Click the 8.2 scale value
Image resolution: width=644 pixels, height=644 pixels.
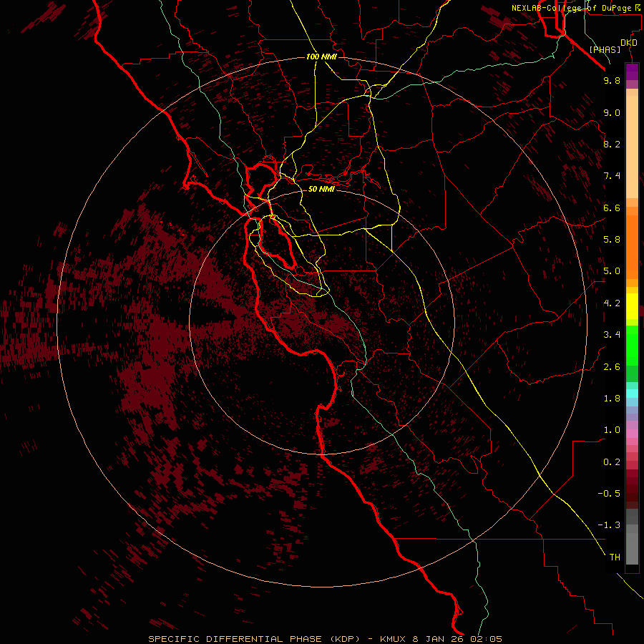(x=612, y=144)
